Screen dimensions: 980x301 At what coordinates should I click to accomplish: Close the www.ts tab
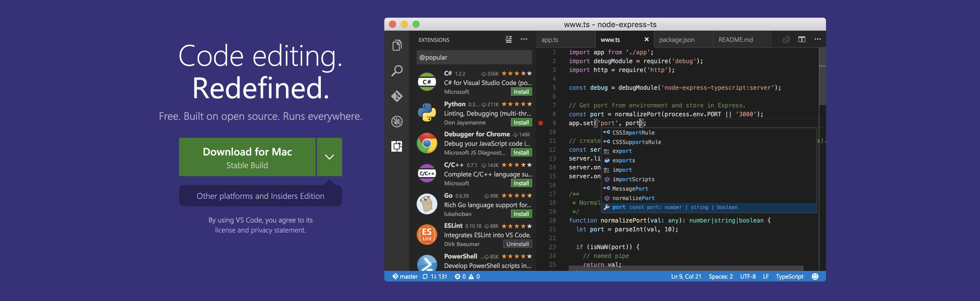(646, 39)
